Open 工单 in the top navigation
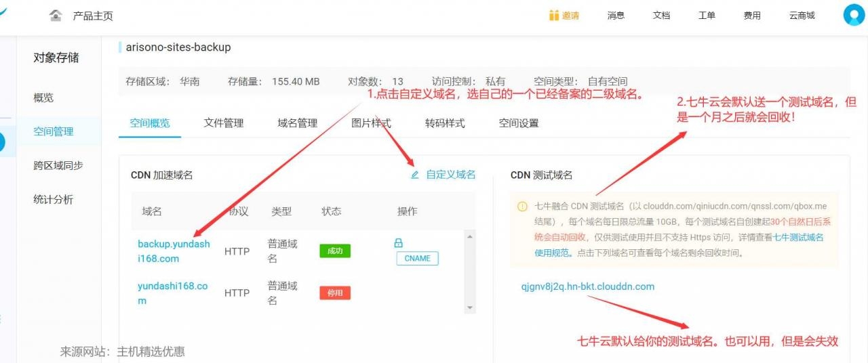Screen dimensions: 868x363 pos(707,16)
